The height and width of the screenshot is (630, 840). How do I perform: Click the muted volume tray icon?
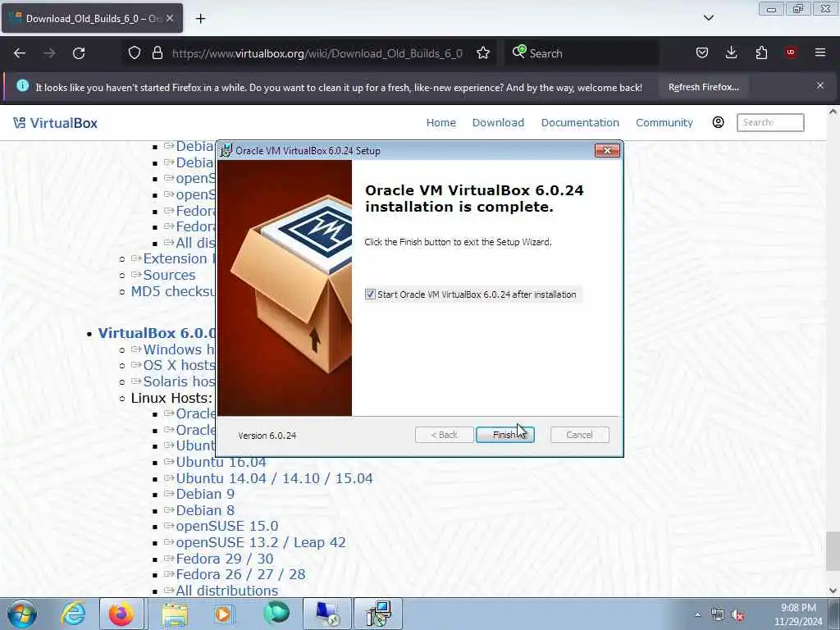[x=737, y=615]
